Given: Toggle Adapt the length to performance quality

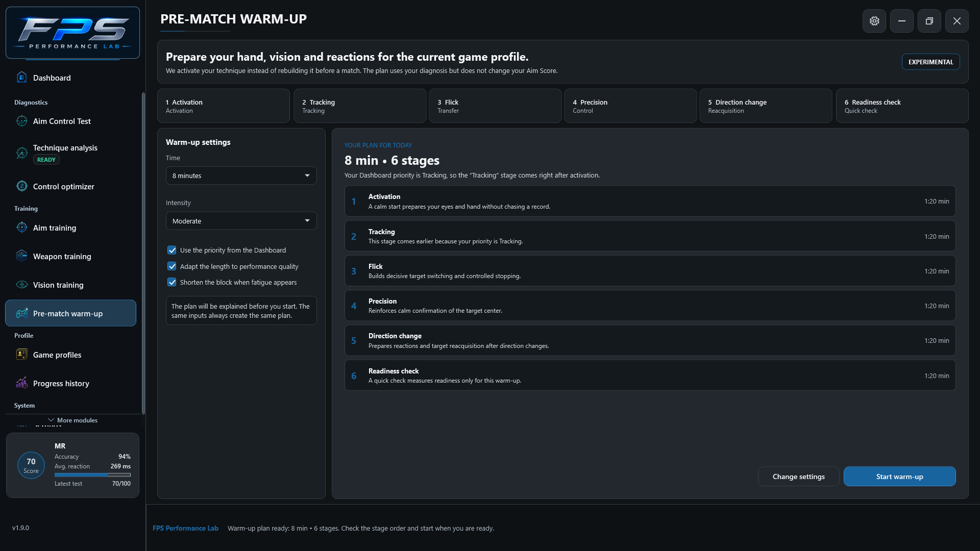Looking at the screenshot, I should tap(172, 266).
